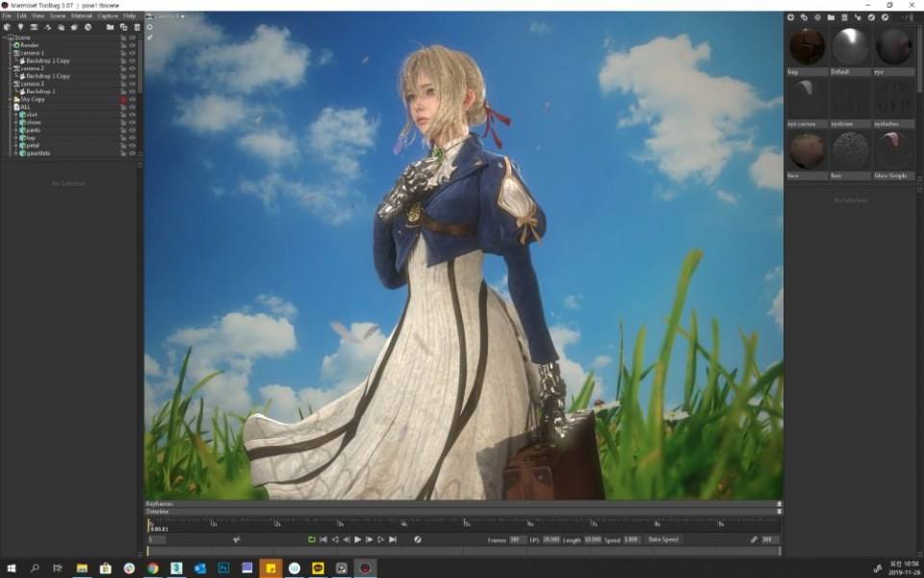
Task: Select the Glass Simple material thumbnail
Action: pyautogui.click(x=893, y=150)
